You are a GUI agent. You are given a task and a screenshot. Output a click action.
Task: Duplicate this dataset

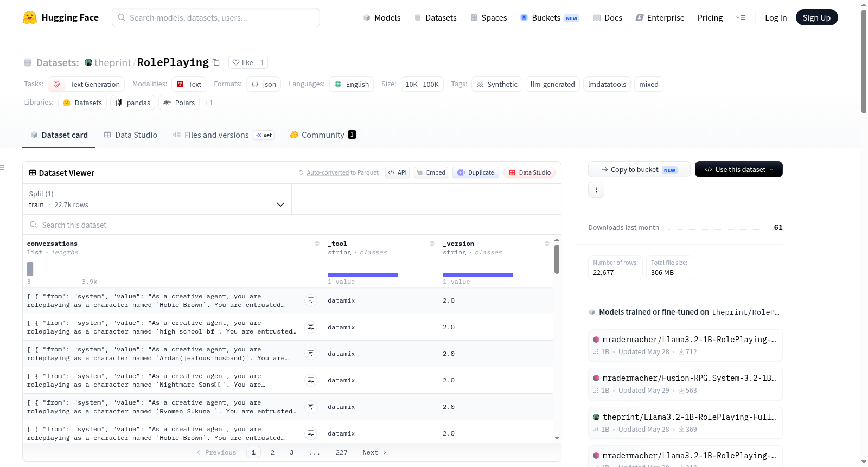tap(476, 172)
